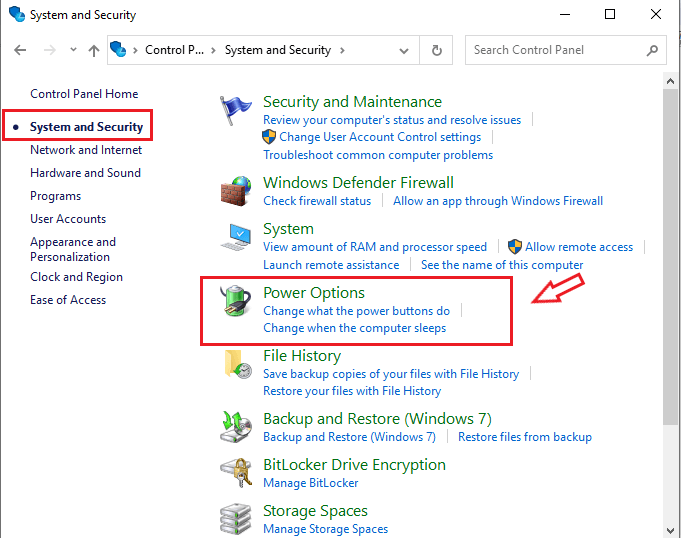Click the title bar System and Security icon
The image size is (681, 538).
[x=17, y=14]
